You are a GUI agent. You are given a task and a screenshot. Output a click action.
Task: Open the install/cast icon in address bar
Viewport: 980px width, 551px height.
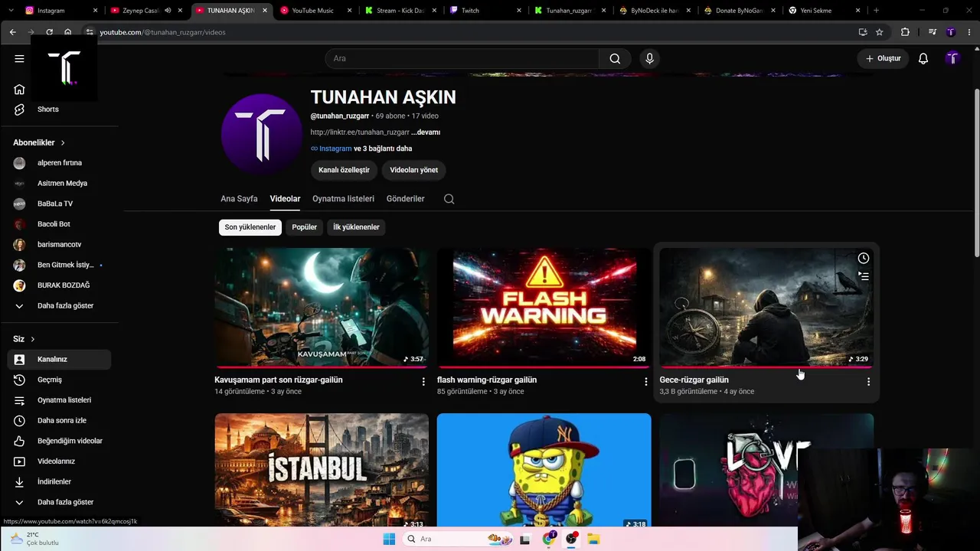[x=863, y=32]
